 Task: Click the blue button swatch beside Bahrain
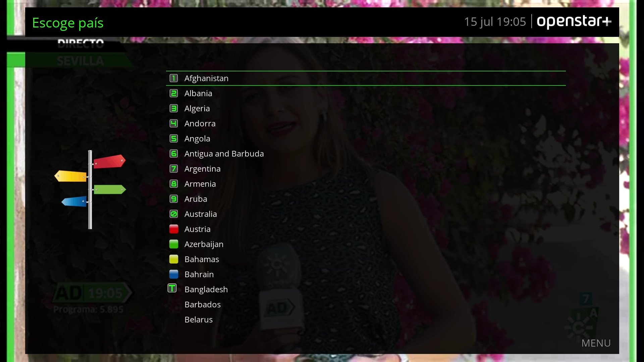pyautogui.click(x=173, y=274)
